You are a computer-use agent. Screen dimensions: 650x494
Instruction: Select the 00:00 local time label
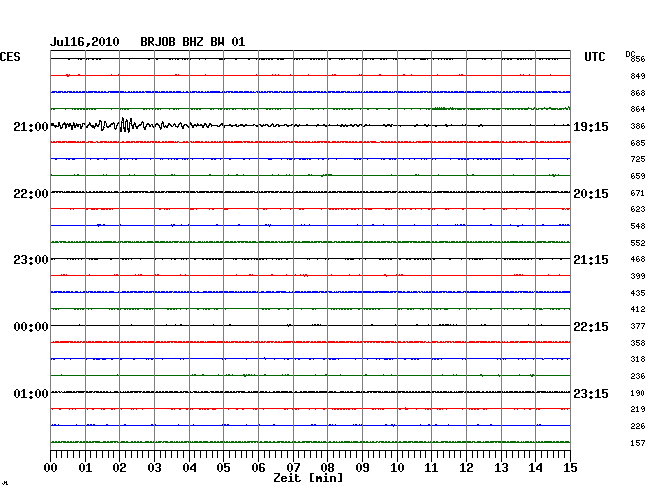coord(31,327)
